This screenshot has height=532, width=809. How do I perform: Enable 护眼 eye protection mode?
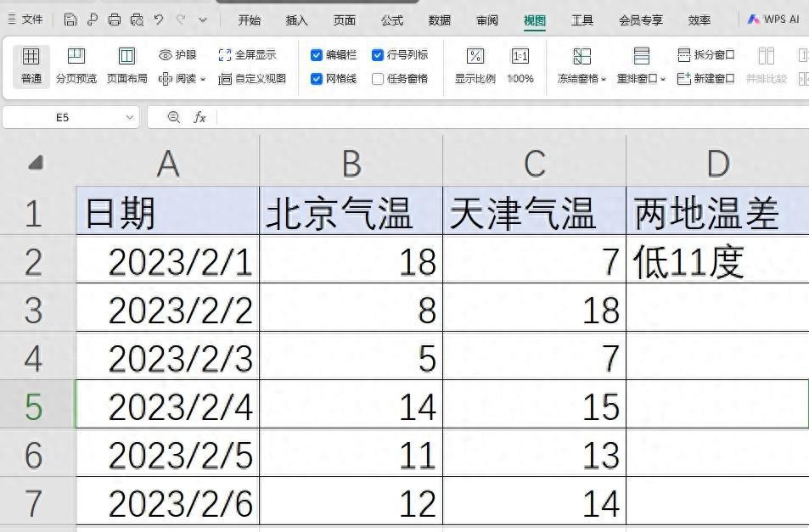click(177, 54)
